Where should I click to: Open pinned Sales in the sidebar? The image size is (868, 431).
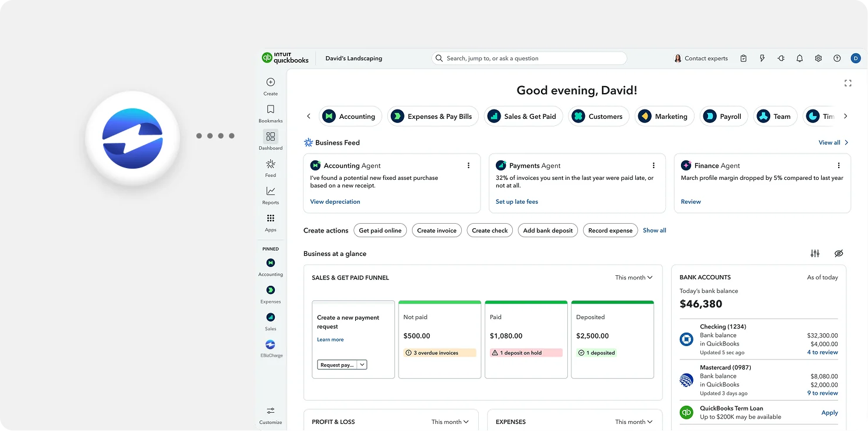(x=270, y=321)
